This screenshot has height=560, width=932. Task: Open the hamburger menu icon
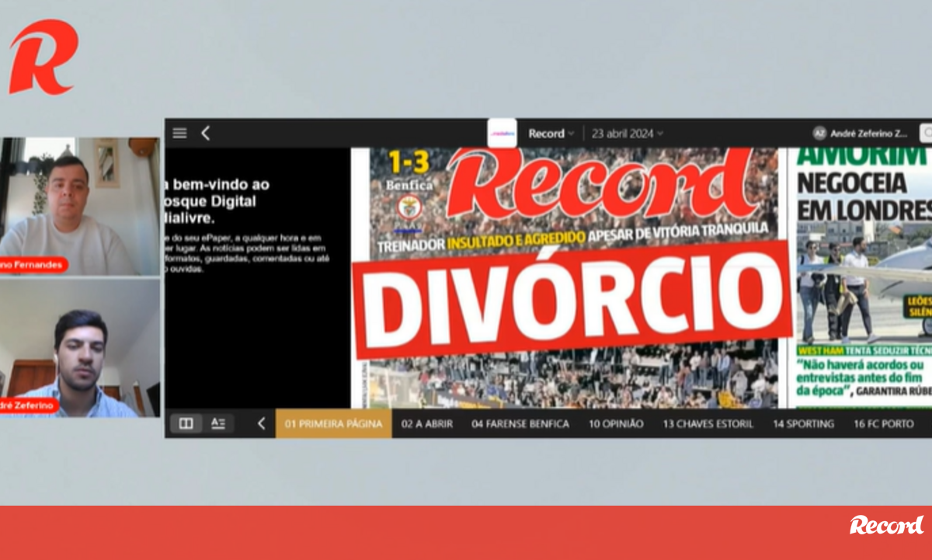(x=179, y=133)
